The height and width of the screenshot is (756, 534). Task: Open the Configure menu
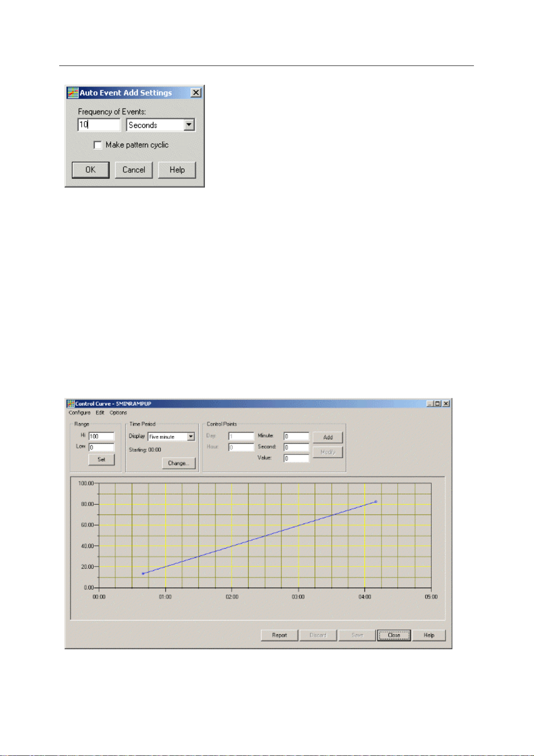point(79,413)
